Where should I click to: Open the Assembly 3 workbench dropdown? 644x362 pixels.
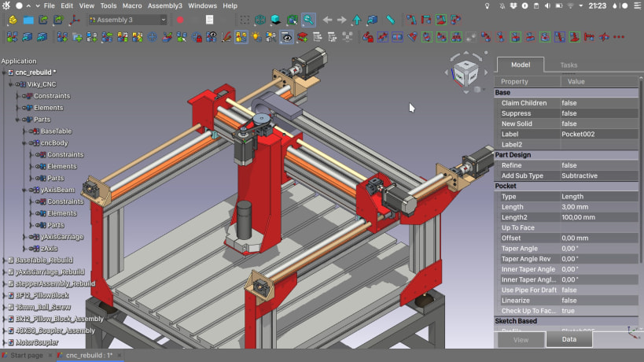tap(127, 20)
